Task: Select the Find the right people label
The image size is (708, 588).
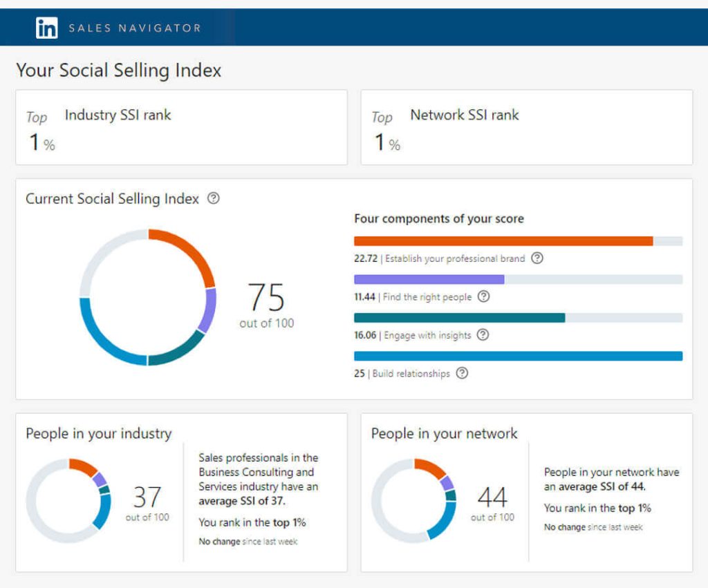Action: (x=427, y=297)
